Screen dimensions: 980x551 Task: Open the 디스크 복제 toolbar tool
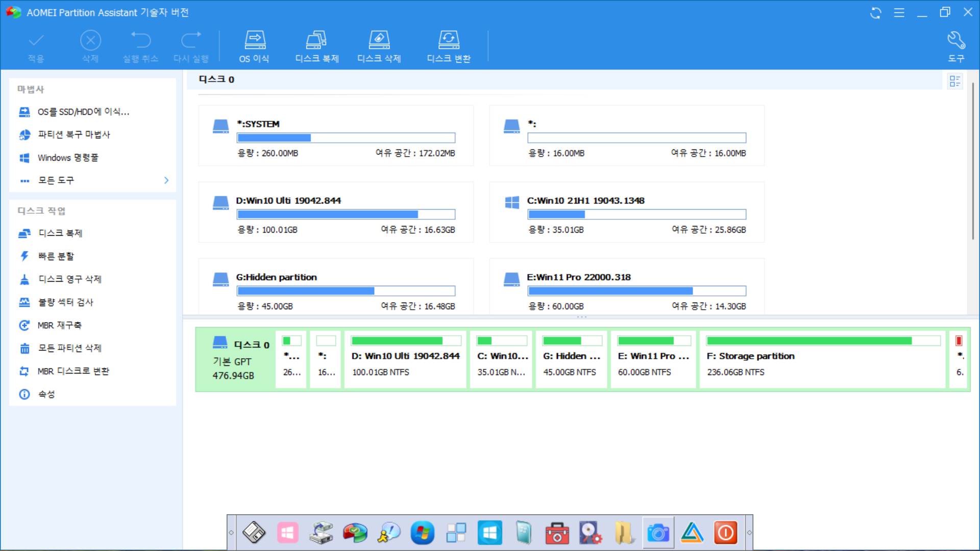[x=316, y=47]
